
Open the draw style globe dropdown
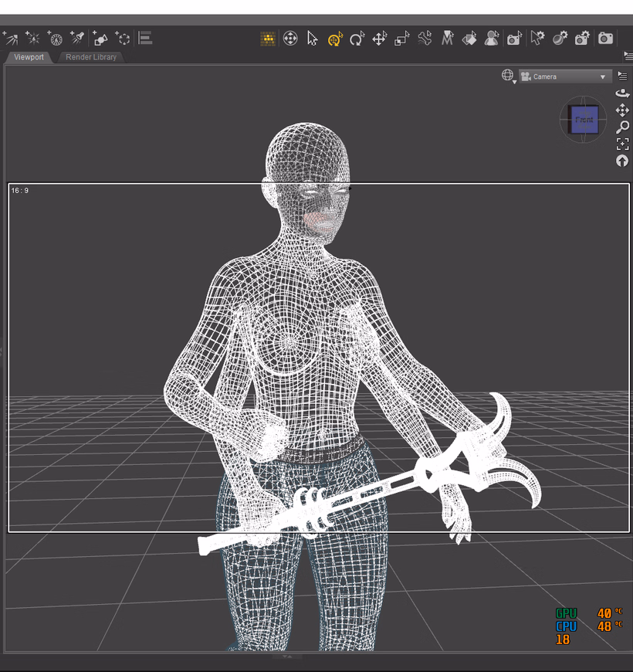tap(508, 76)
